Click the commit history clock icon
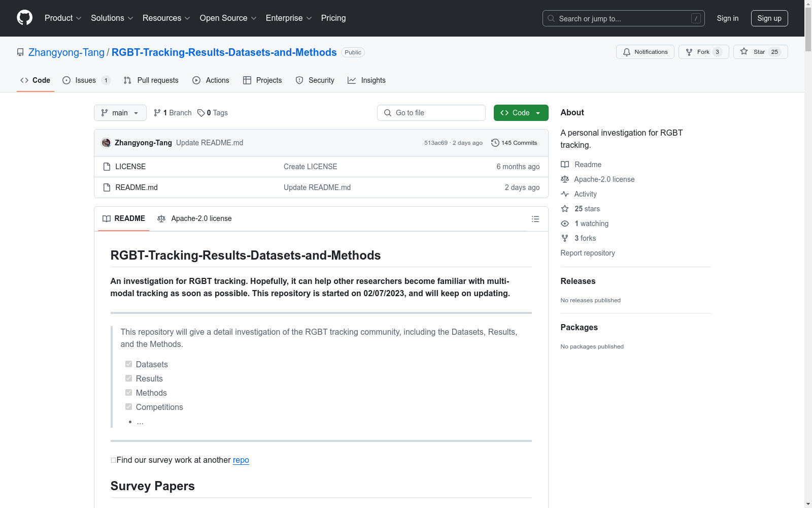 click(495, 143)
